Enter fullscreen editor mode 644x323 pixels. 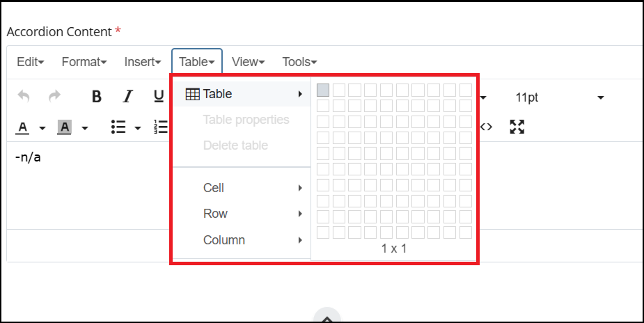(517, 127)
